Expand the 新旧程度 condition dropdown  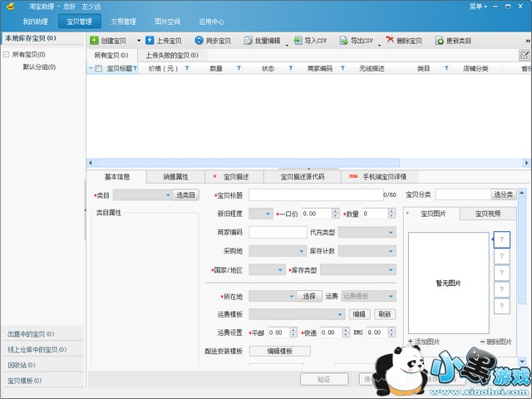261,214
